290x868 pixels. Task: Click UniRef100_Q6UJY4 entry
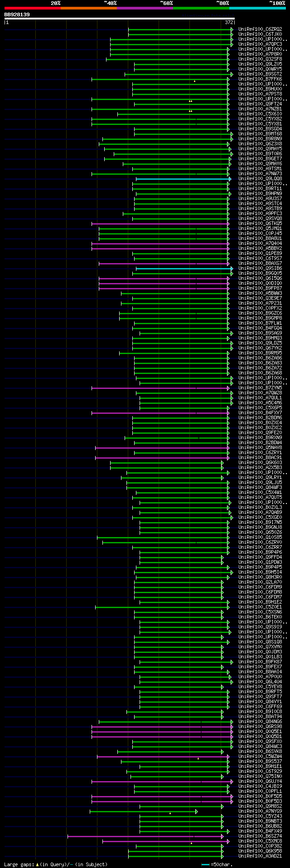260,782
